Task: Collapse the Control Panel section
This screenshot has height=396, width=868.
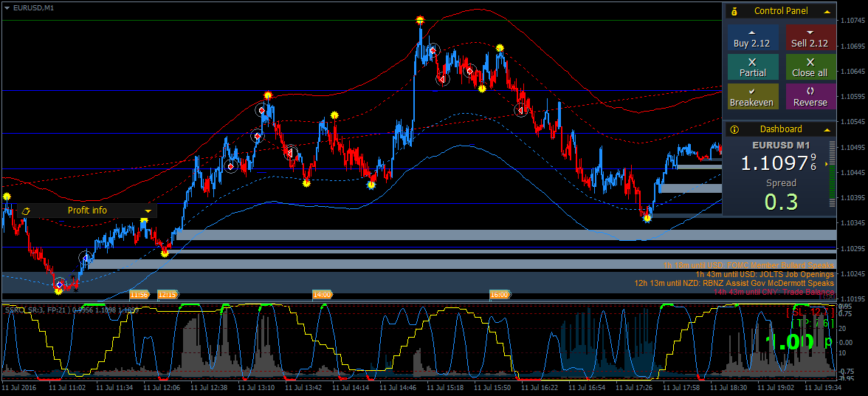Action: 827,11
